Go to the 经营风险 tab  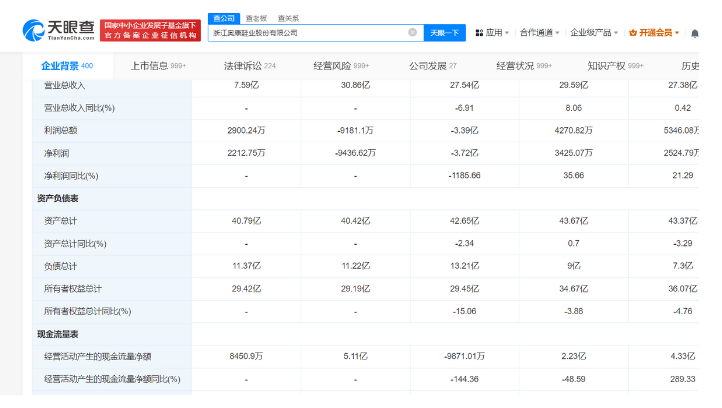[339, 65]
